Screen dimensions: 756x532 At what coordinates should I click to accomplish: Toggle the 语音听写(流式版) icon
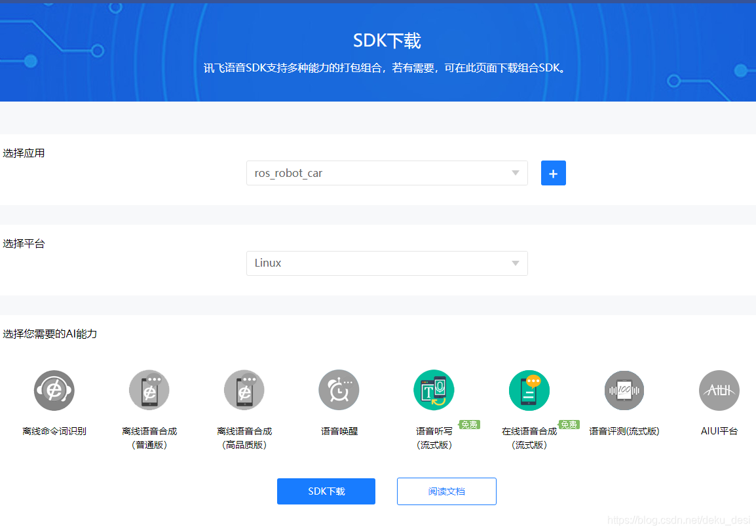pyautogui.click(x=434, y=390)
